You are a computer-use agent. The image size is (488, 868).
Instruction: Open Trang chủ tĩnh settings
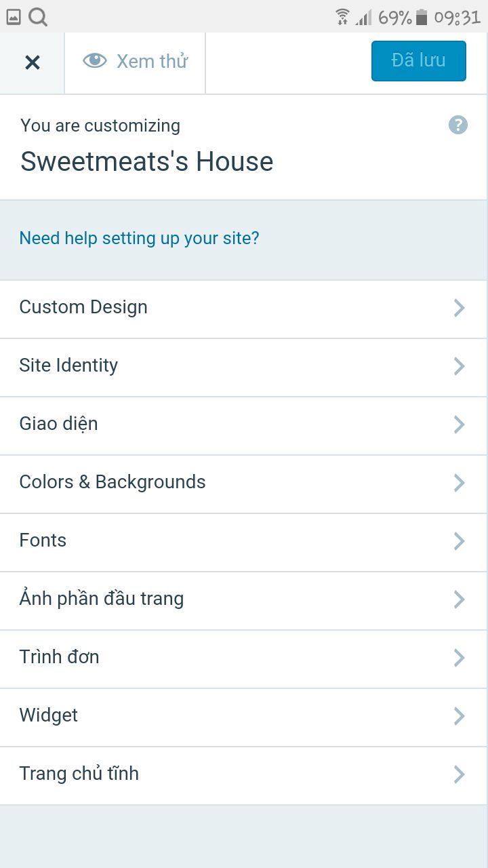click(243, 776)
